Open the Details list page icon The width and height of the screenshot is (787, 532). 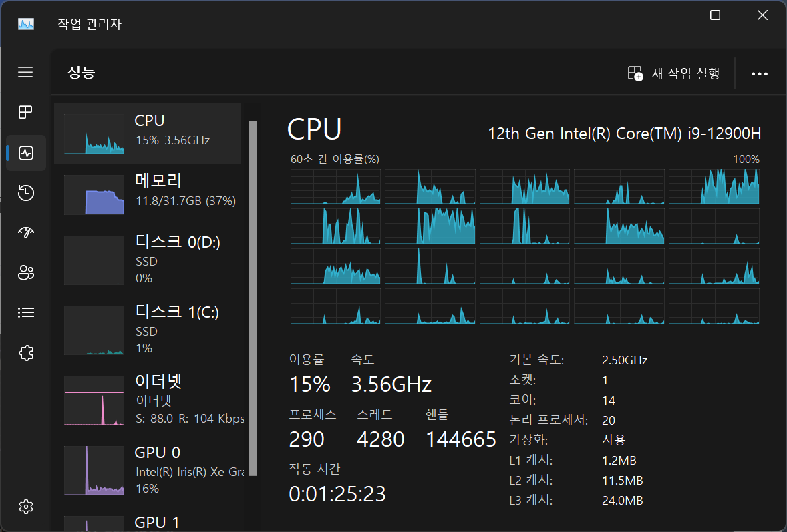[x=25, y=312]
